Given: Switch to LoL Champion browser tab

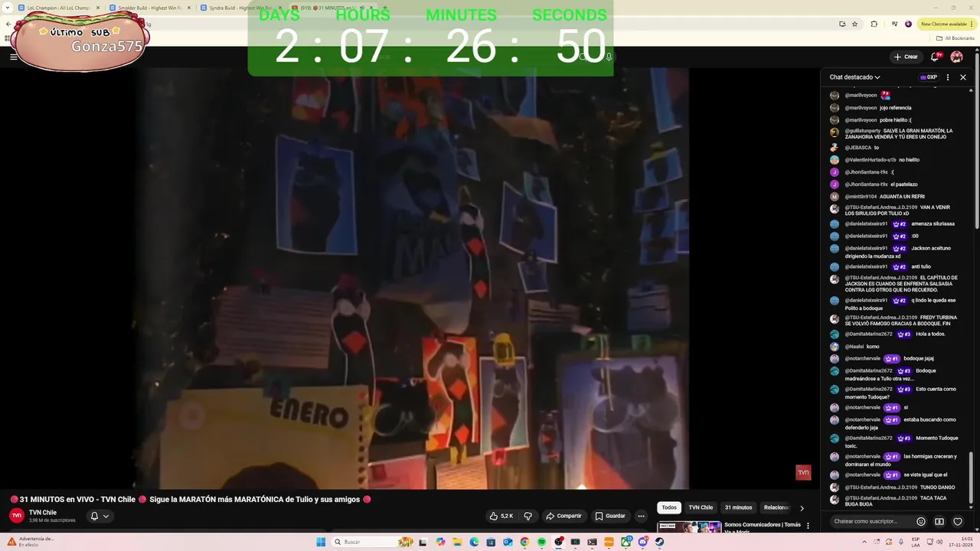Looking at the screenshot, I should tap(58, 8).
